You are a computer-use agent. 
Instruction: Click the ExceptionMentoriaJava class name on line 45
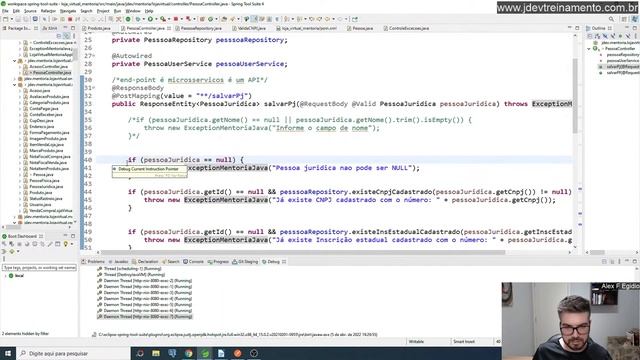(x=226, y=200)
